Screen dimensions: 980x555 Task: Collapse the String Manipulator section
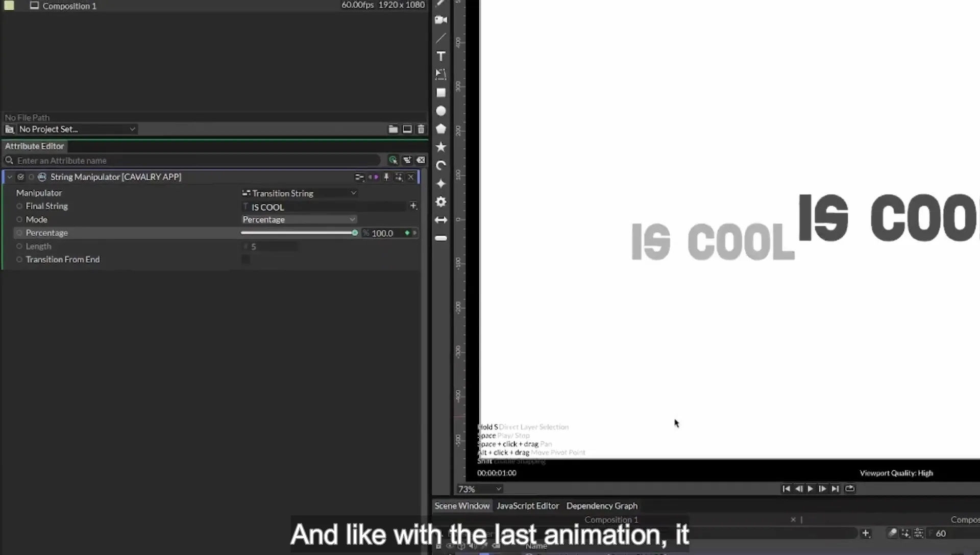click(10, 177)
